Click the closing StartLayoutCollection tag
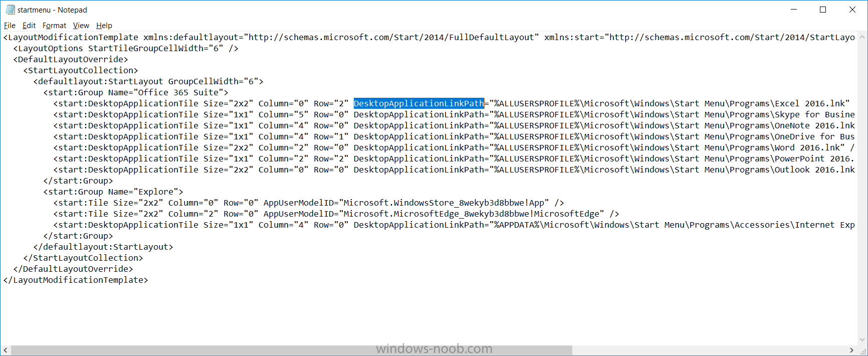 click(x=83, y=258)
